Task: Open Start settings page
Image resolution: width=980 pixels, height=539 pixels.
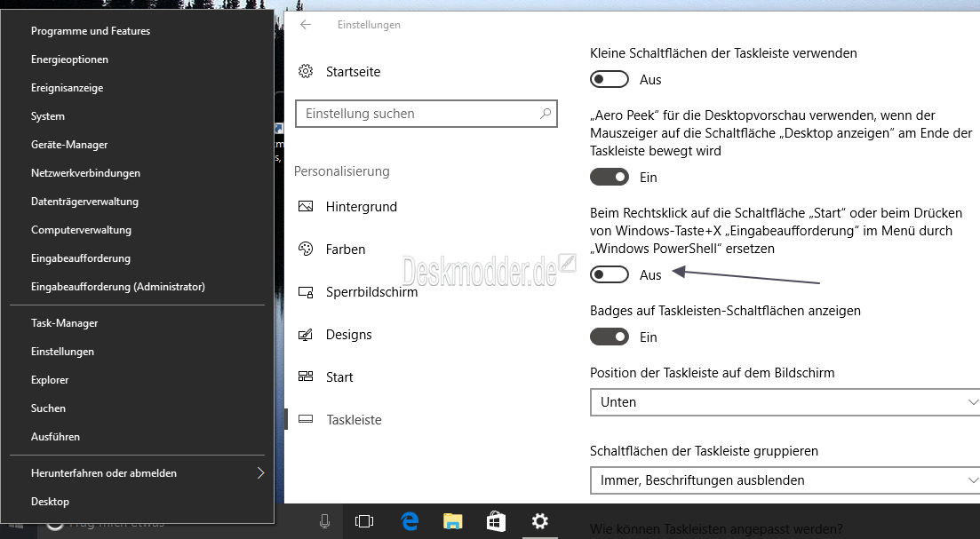Action: tap(339, 377)
